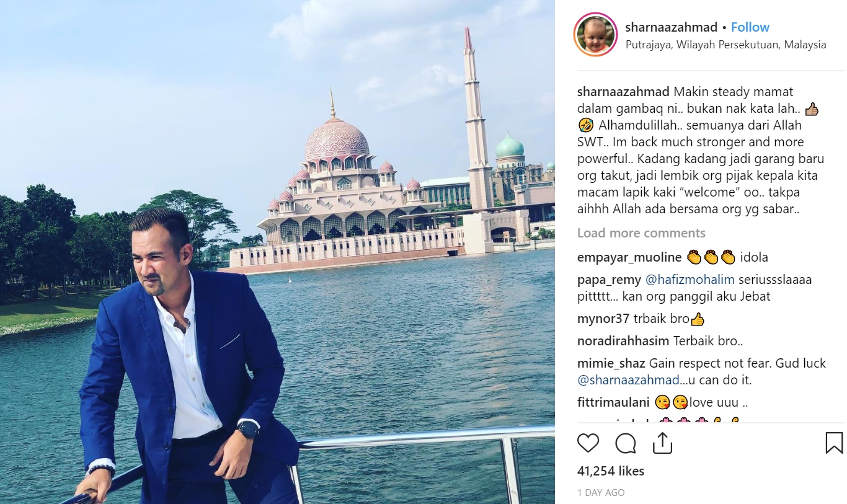Follow the sharnaazahmad account

750,27
